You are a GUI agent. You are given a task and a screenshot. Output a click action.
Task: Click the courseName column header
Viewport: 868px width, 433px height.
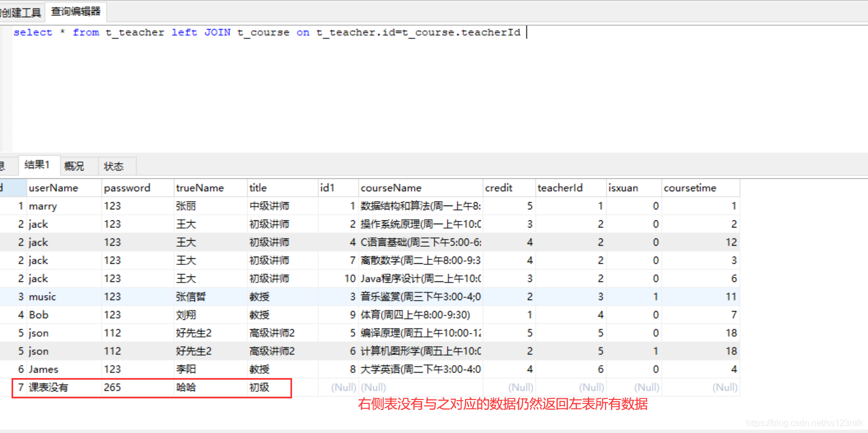(421, 188)
